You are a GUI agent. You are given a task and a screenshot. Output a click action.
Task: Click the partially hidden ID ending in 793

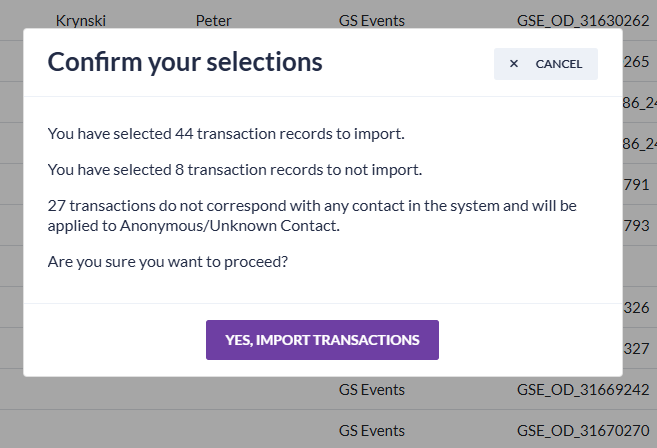point(638,225)
